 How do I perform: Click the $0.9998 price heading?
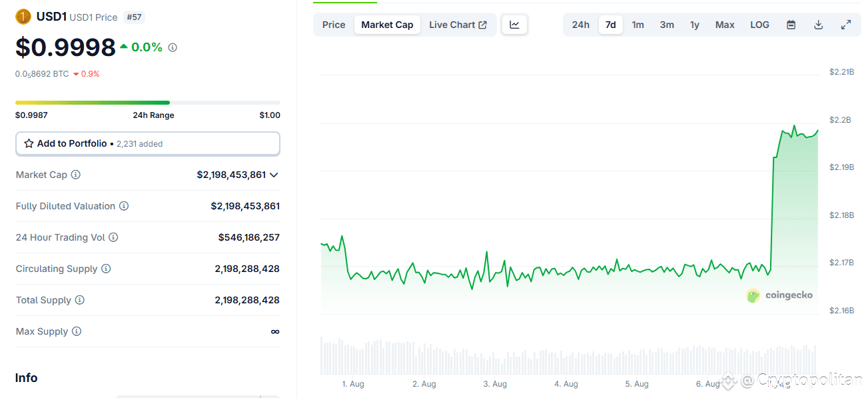(x=66, y=47)
